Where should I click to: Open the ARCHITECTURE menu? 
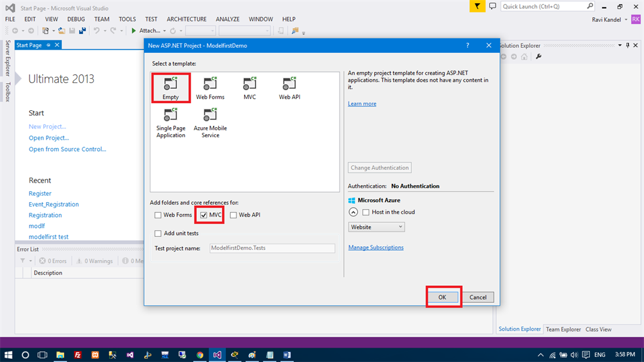186,20
